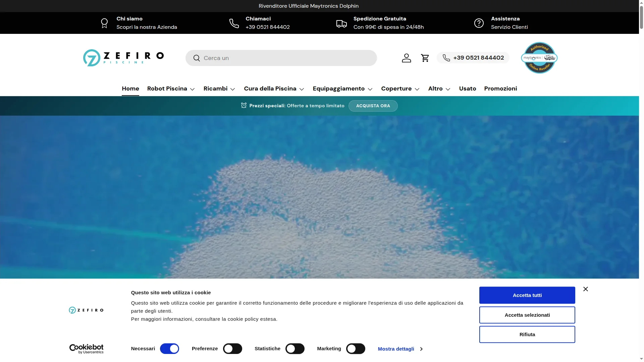Click the Accetta selezionati button
The height and width of the screenshot is (362, 644).
527,315
